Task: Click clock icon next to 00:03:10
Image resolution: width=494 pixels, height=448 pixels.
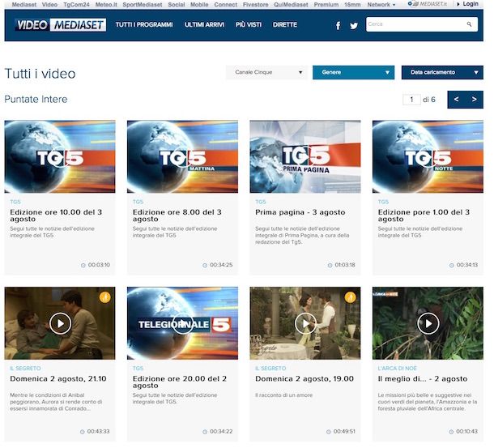Action: (83, 266)
